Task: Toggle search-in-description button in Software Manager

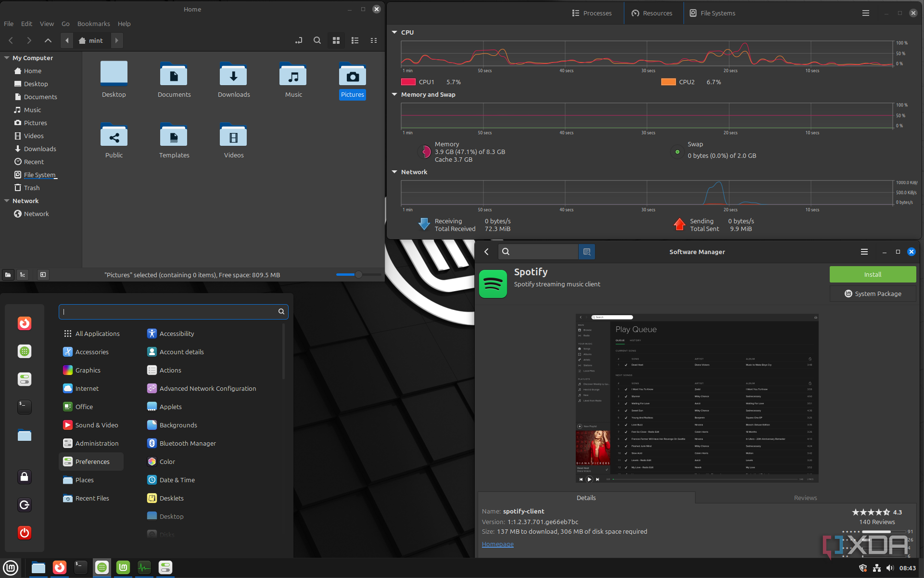Action: tap(586, 252)
